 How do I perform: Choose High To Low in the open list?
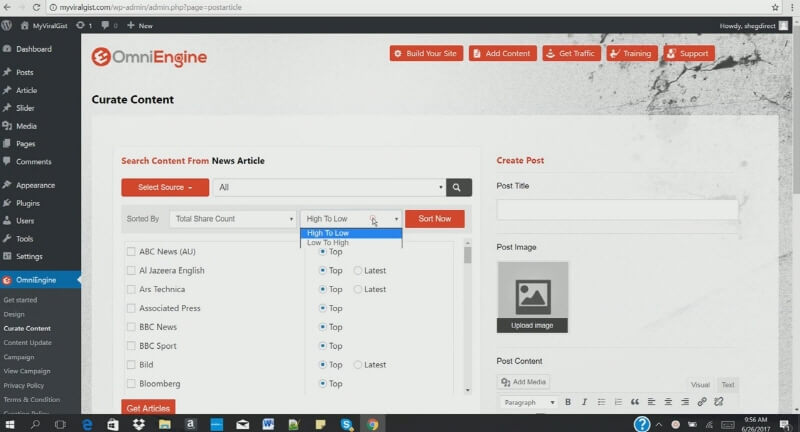coord(351,233)
